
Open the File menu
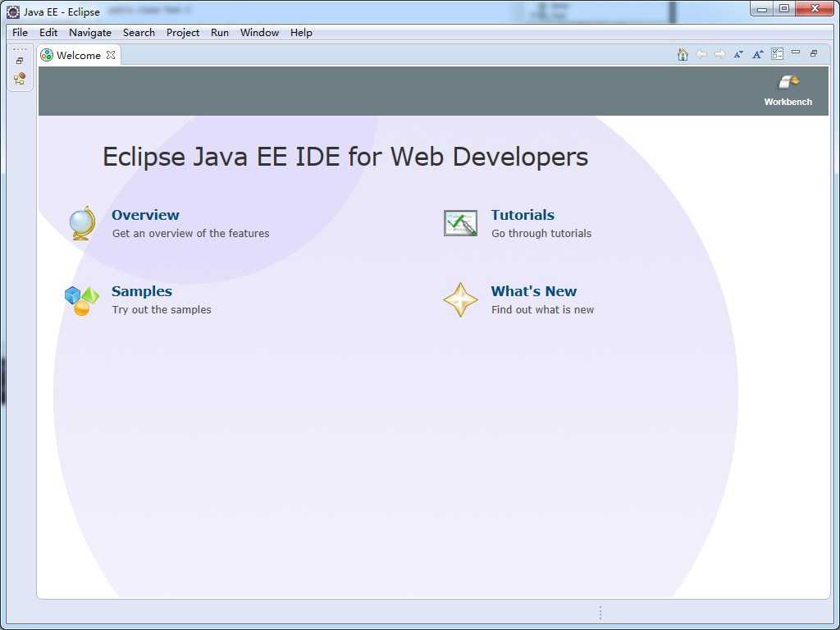[20, 33]
